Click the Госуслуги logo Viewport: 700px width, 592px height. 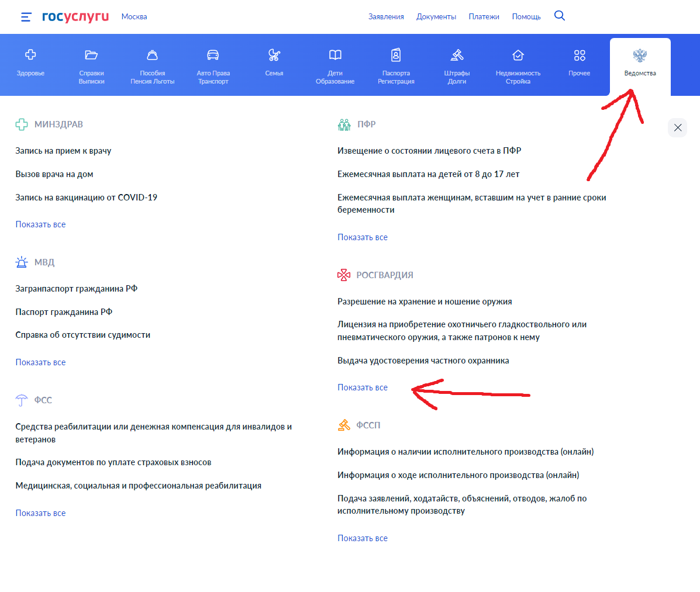75,16
